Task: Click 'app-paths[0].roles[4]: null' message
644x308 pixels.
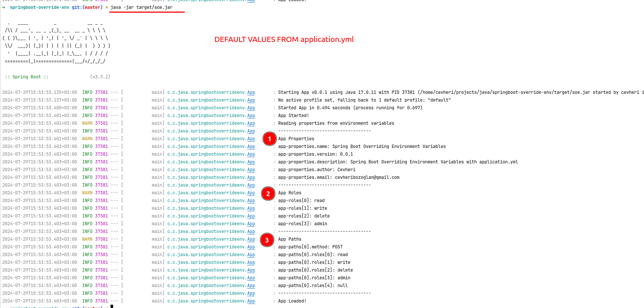Action: click(313, 286)
